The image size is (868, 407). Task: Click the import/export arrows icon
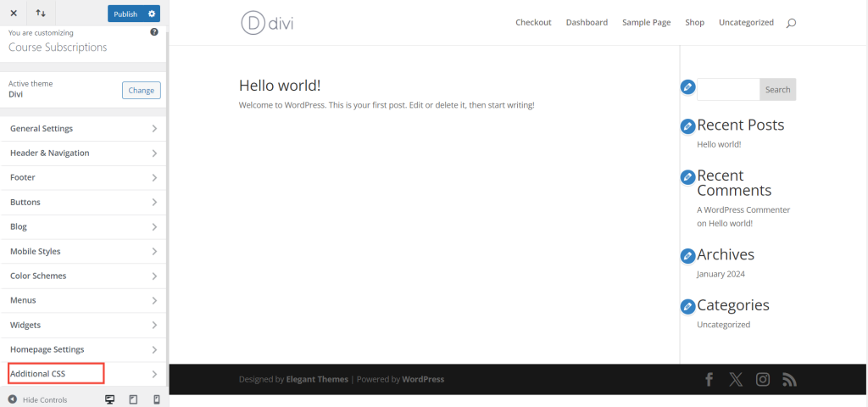(41, 14)
